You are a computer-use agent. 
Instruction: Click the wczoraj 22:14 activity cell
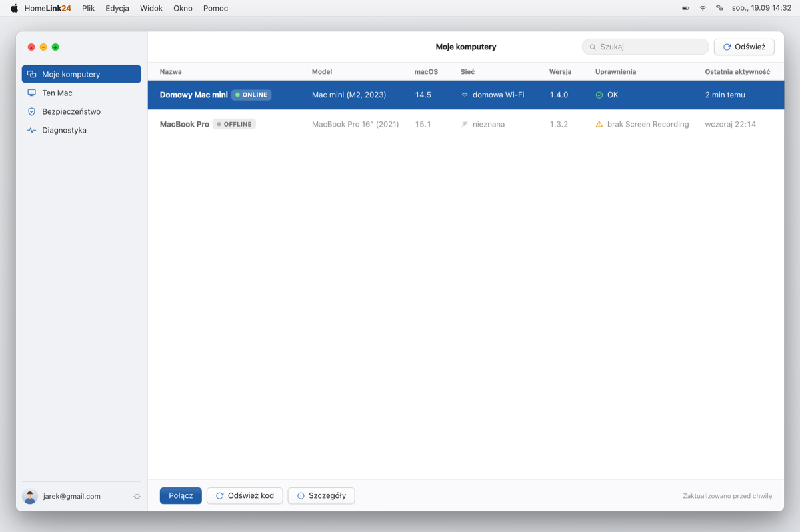(730, 124)
